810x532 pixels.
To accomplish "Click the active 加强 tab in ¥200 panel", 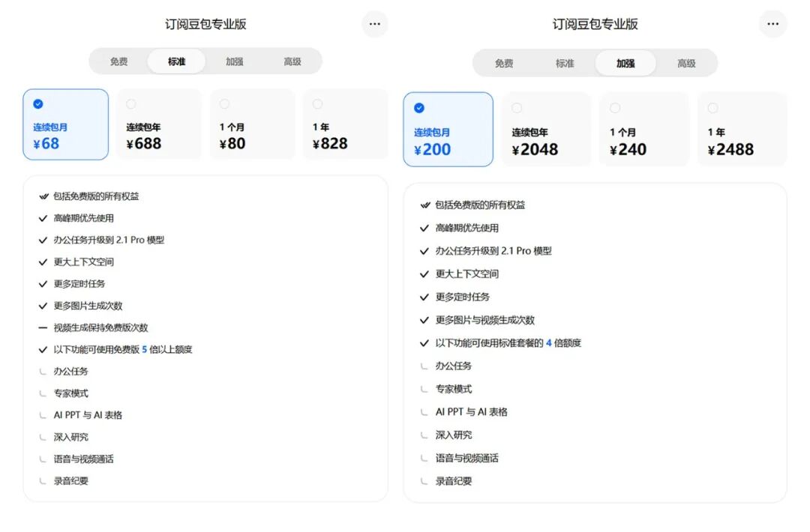I will (x=625, y=64).
